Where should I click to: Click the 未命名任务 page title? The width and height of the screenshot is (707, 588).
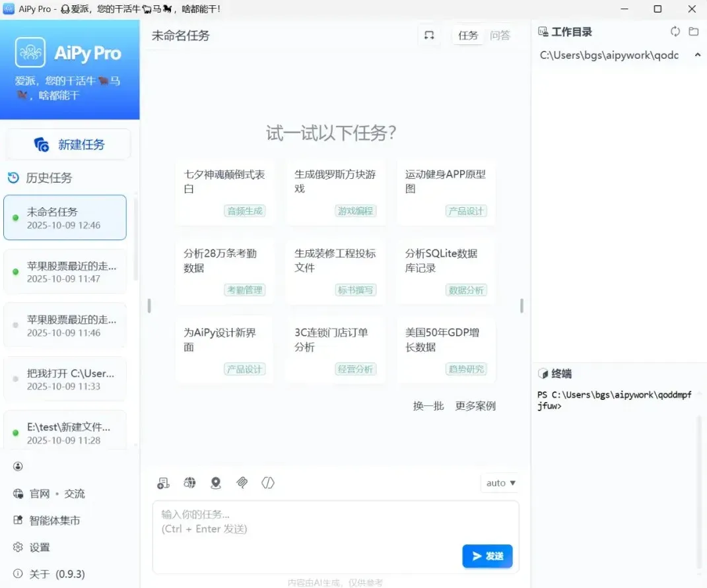(x=180, y=35)
